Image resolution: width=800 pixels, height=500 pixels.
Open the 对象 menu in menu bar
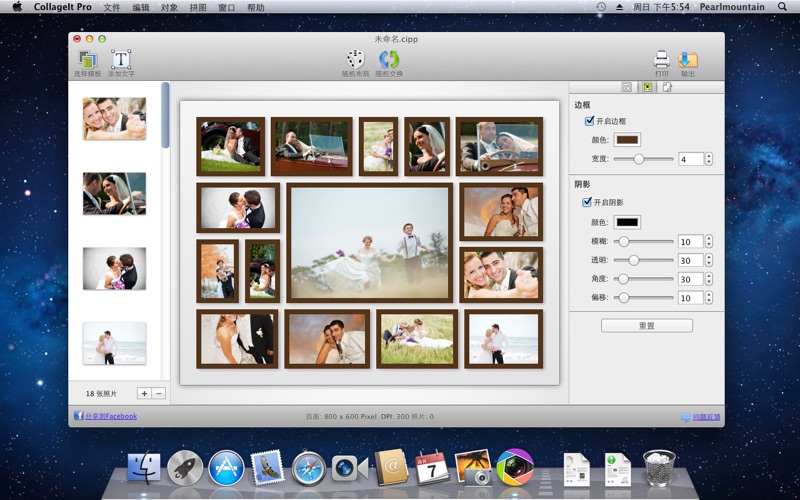(x=169, y=7)
